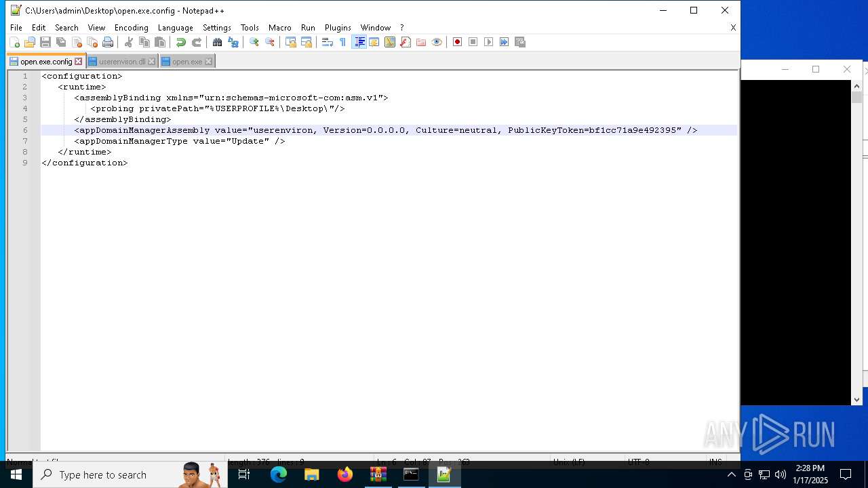868x488 pixels.
Task: Click the Print toolbar icon
Action: pos(108,42)
